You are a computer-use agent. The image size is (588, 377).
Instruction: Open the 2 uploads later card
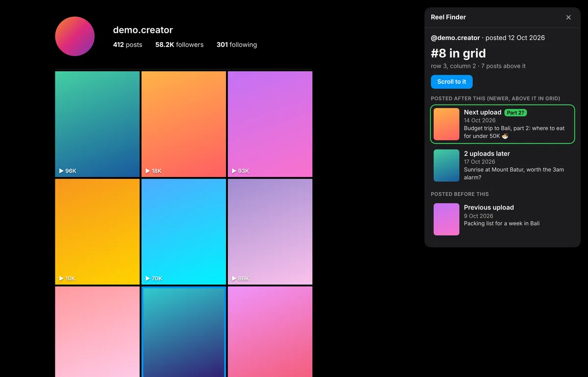(502, 166)
